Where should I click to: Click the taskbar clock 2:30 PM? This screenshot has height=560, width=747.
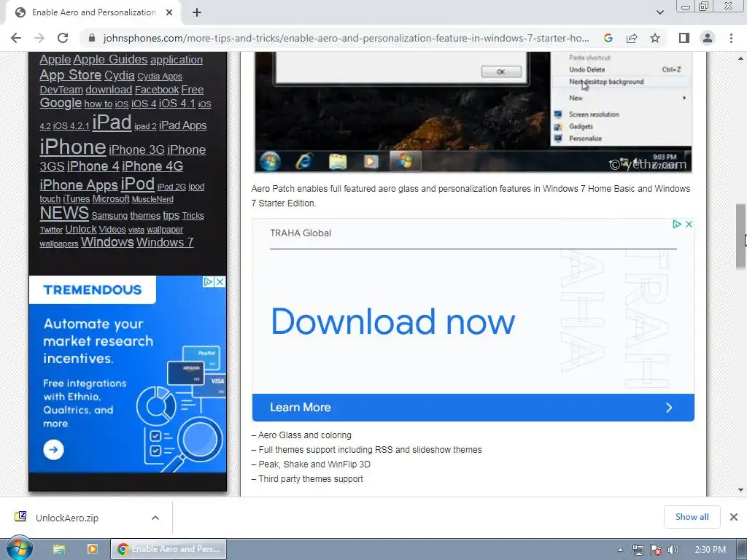pos(710,550)
